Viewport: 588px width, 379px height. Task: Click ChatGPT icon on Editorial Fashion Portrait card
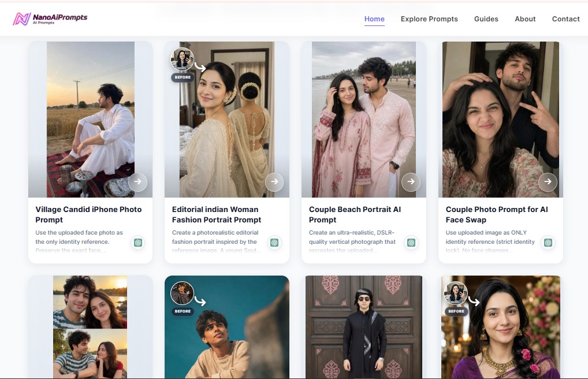pyautogui.click(x=274, y=243)
